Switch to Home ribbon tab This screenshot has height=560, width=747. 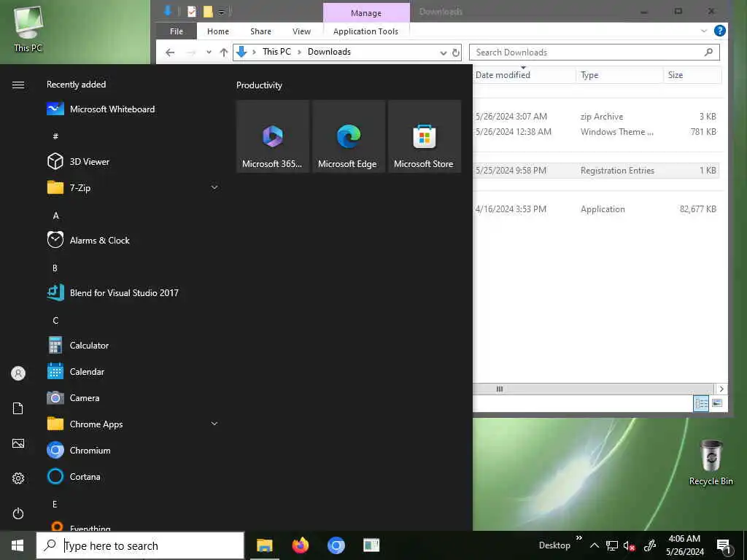[x=218, y=31]
